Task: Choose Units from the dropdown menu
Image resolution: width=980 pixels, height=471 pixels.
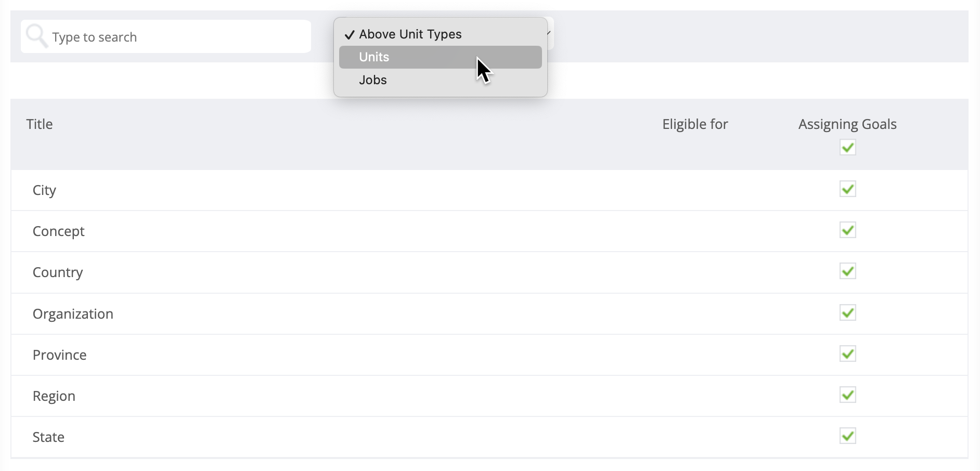Action: 441,57
